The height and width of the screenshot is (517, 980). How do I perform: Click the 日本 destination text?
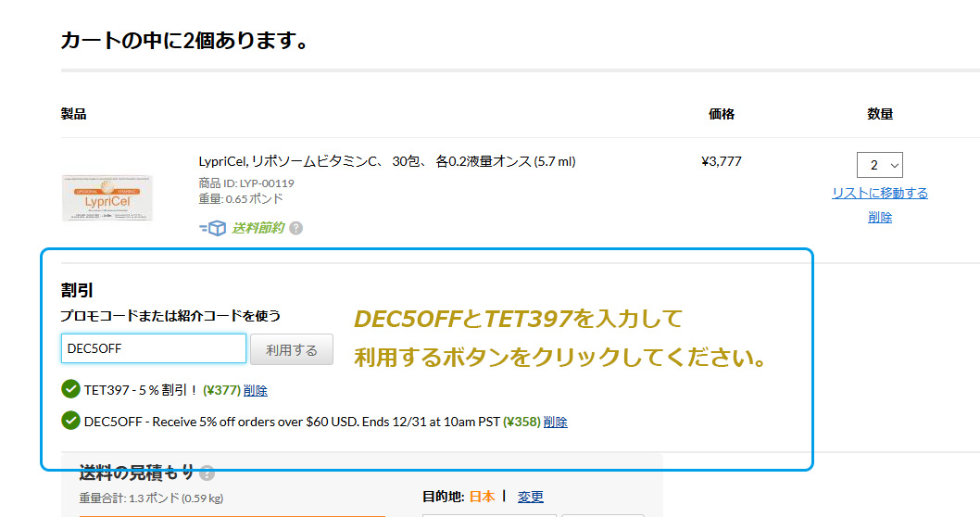tap(482, 497)
